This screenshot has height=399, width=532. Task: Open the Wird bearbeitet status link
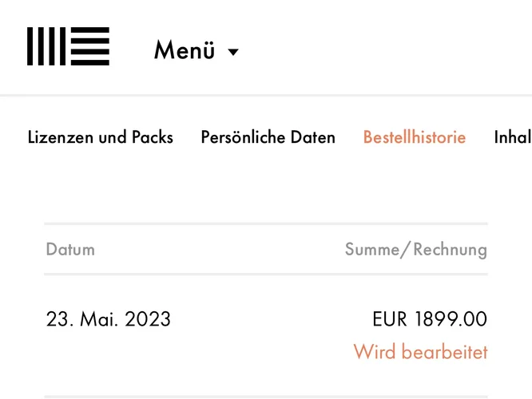[x=420, y=351]
